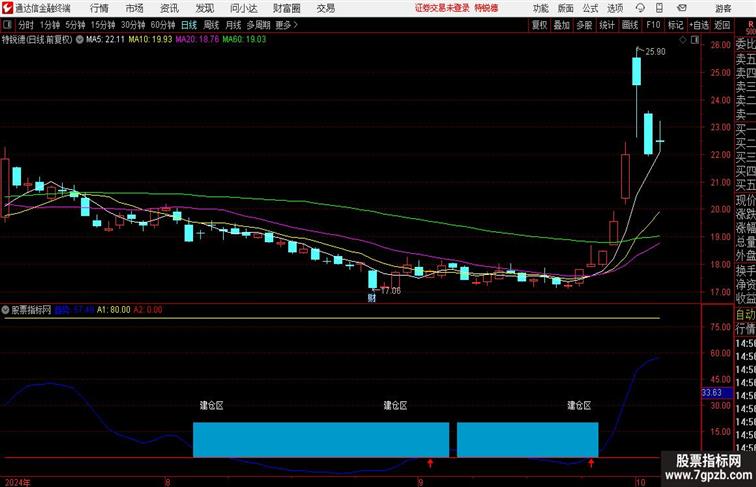Click the MA60: 19.03 label
The width and height of the screenshot is (756, 487).
[244, 40]
